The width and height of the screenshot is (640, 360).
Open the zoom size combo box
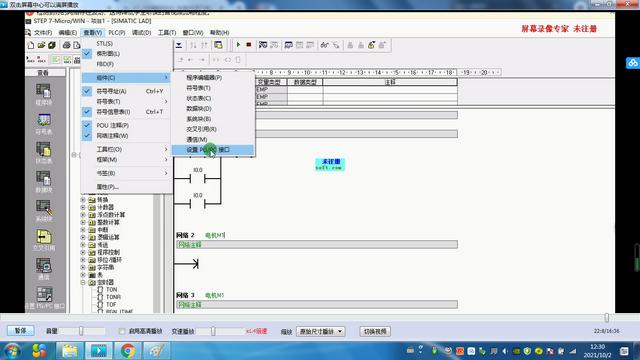point(320,331)
